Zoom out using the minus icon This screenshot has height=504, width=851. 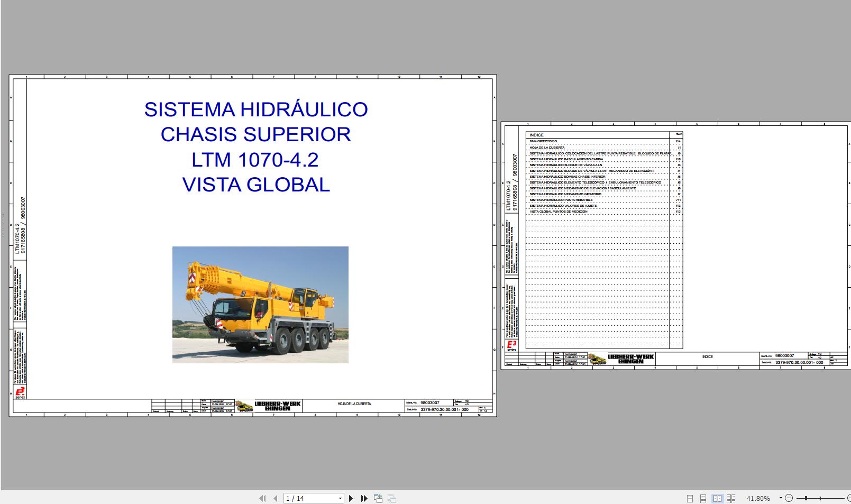789,498
